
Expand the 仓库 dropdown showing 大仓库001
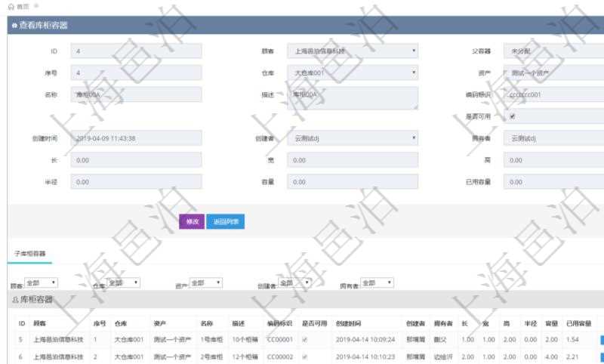point(353,73)
